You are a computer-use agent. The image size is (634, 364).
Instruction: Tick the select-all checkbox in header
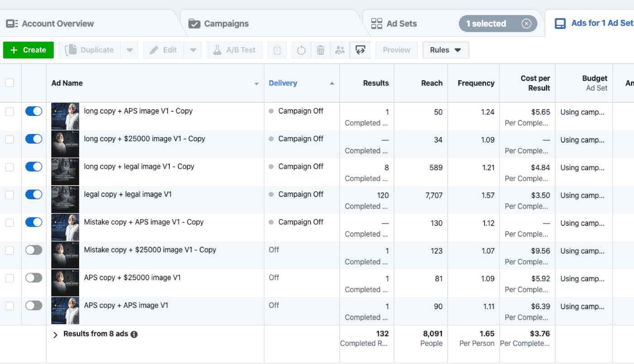10,83
